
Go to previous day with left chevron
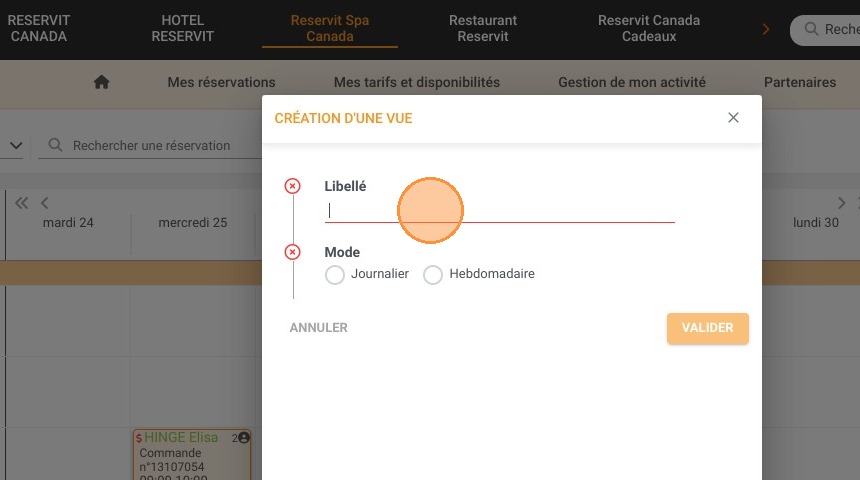point(44,203)
